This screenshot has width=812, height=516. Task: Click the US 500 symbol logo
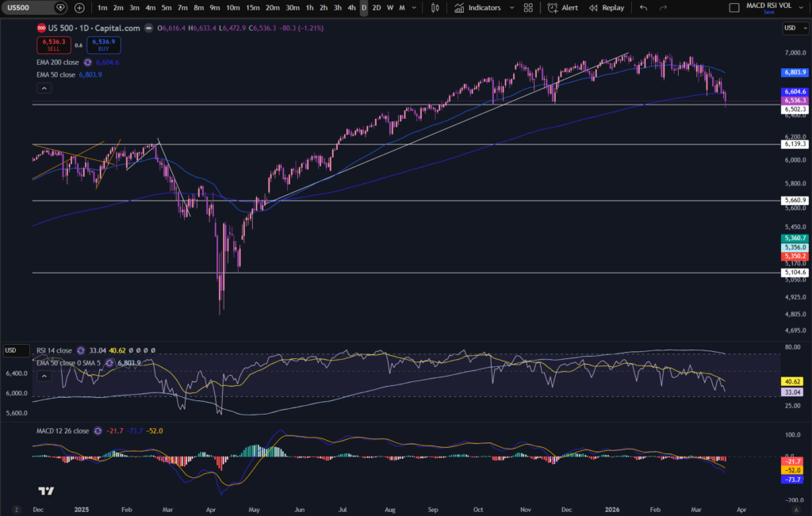[x=41, y=28]
